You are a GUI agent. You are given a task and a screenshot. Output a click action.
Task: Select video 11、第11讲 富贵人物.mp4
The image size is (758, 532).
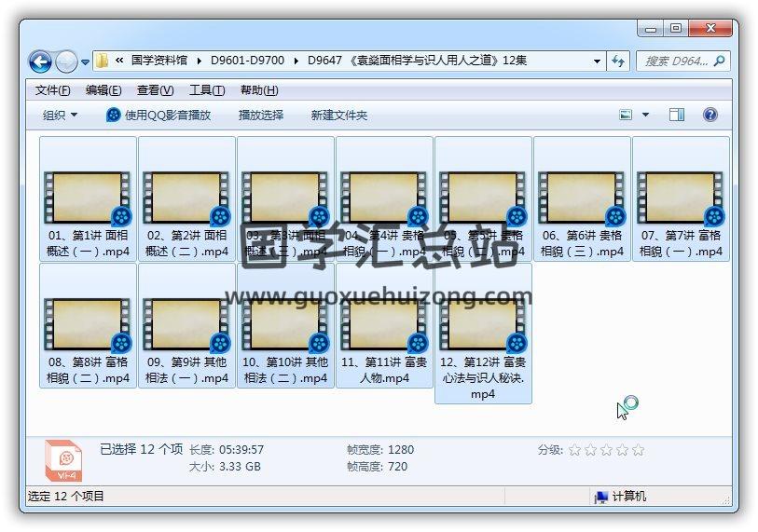pyautogui.click(x=384, y=326)
